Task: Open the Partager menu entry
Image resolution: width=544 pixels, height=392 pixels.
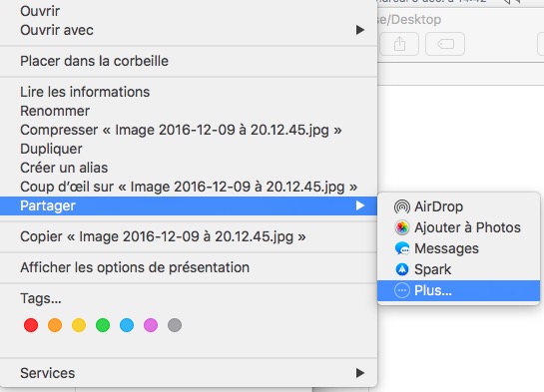Action: click(x=189, y=205)
